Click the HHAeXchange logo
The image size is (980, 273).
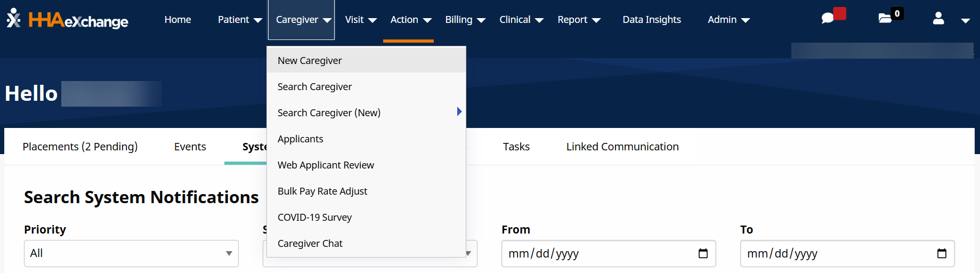click(68, 20)
